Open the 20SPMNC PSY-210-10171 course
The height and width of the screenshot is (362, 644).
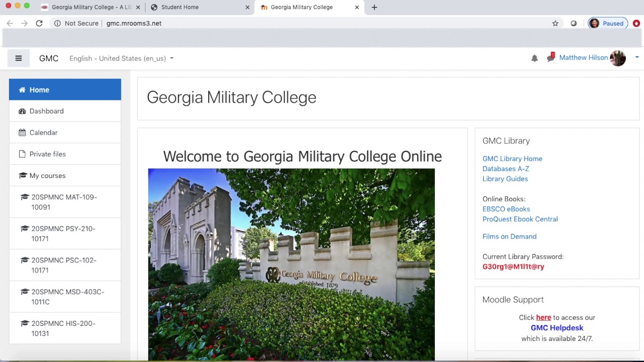click(65, 234)
